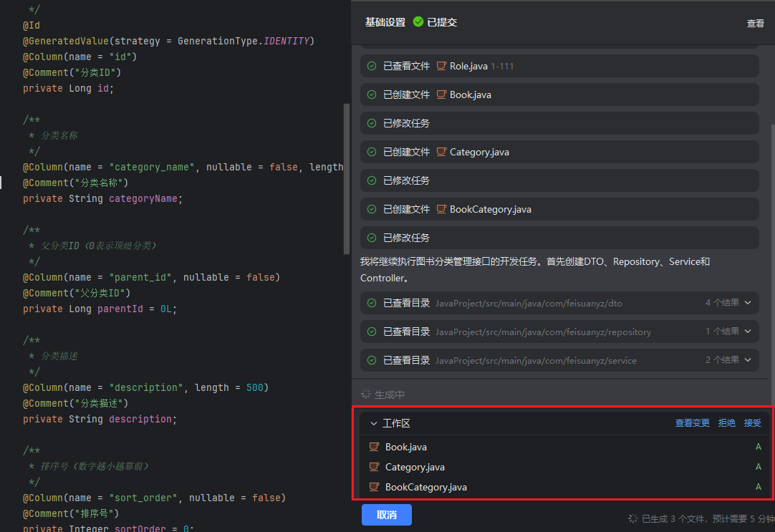Accept changes with 接受 link

click(752, 423)
